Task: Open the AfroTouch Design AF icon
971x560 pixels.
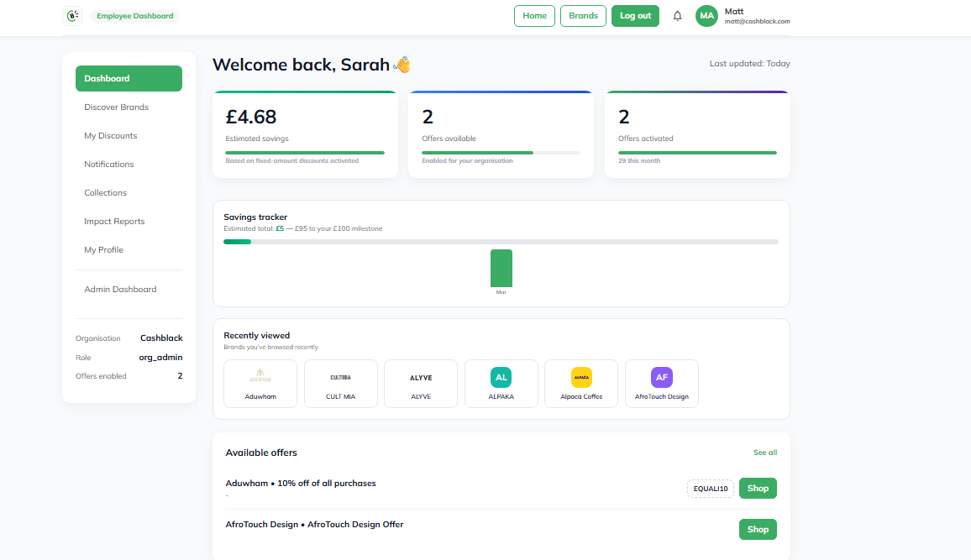Action: [x=661, y=377]
